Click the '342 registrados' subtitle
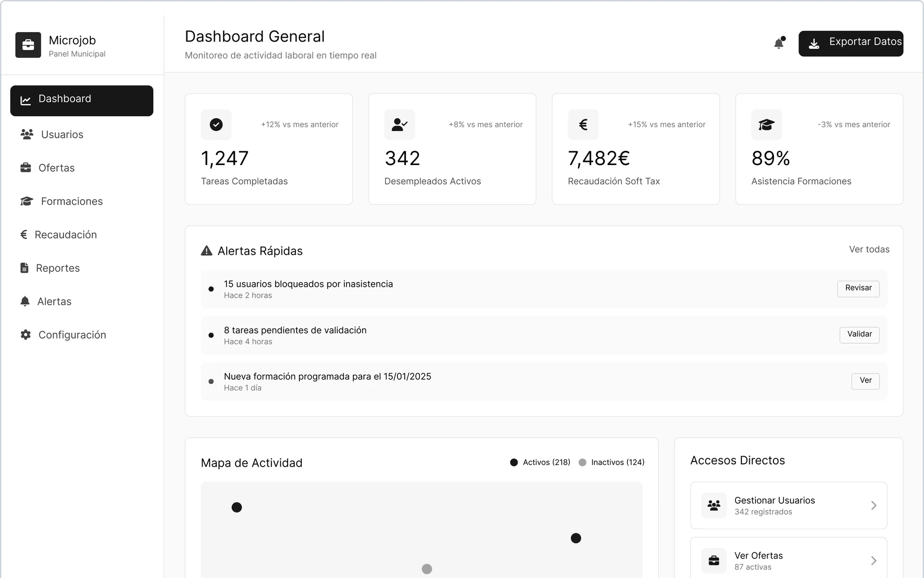Screen dimensions: 924x578 pyautogui.click(x=763, y=512)
